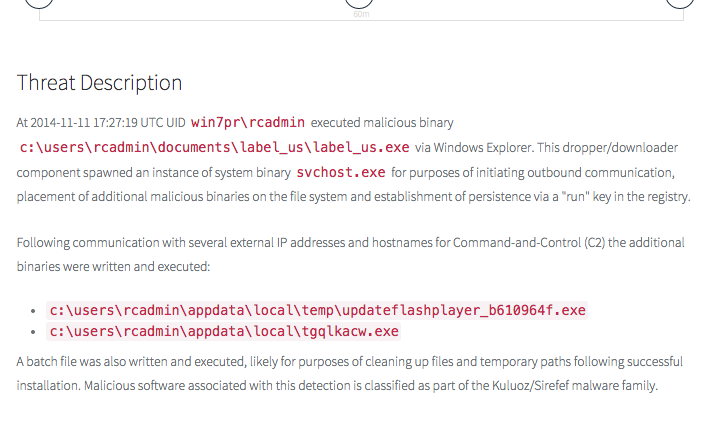Click the tgqlkacw.exe file path
722x427 pixels.
click(x=224, y=331)
